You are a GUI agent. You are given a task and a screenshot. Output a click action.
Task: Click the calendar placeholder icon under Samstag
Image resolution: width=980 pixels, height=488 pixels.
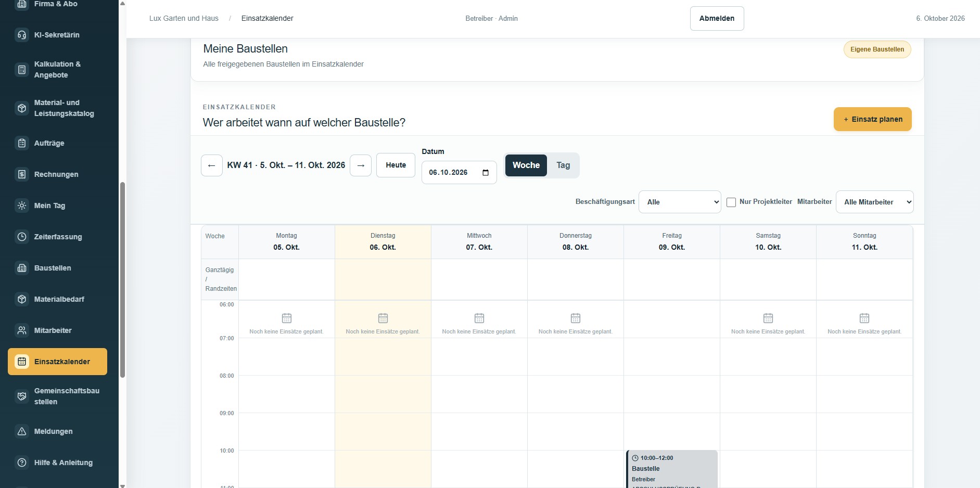tap(768, 318)
